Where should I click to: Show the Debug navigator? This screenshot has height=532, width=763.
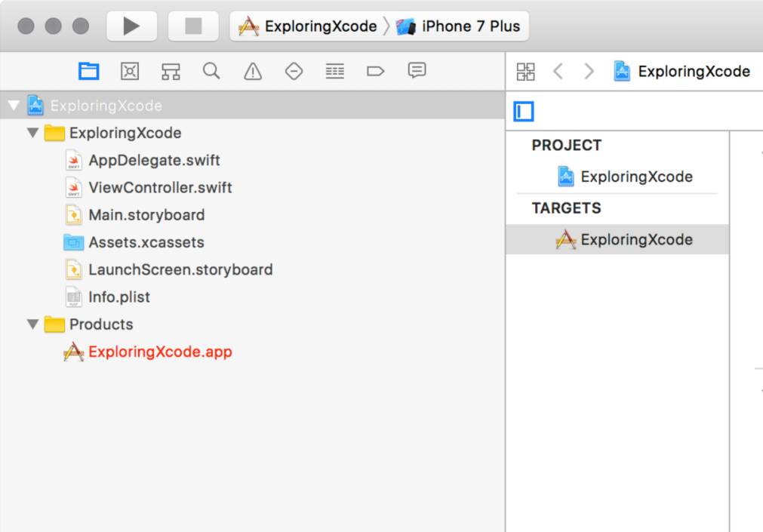point(335,72)
